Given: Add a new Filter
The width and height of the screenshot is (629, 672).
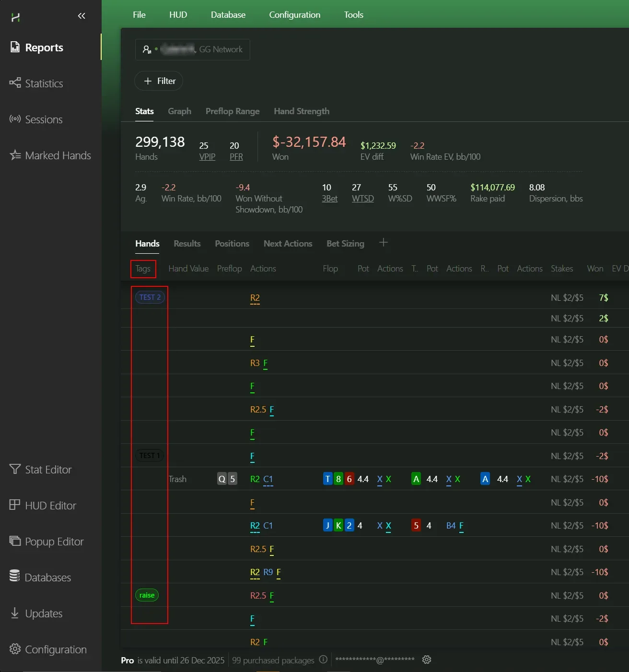Looking at the screenshot, I should (159, 81).
